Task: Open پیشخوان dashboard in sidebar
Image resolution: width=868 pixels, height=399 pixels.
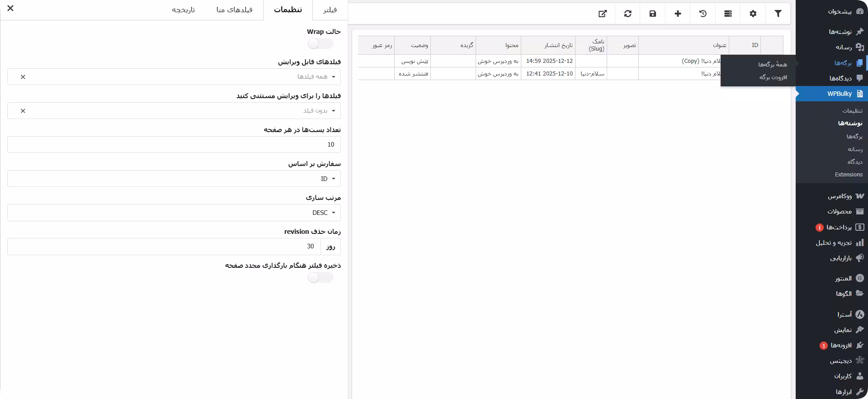Action: tap(832, 11)
